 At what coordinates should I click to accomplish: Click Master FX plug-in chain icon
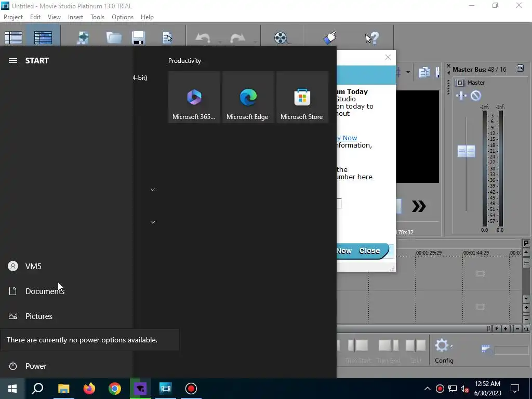[x=461, y=96]
